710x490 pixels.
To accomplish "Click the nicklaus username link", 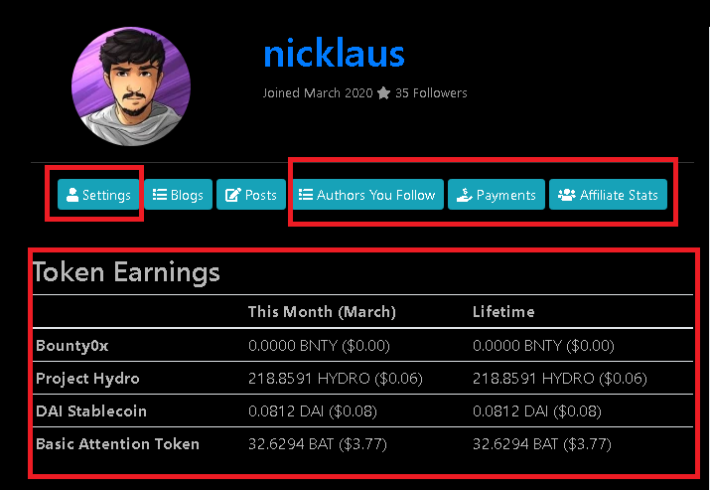I will click(334, 54).
